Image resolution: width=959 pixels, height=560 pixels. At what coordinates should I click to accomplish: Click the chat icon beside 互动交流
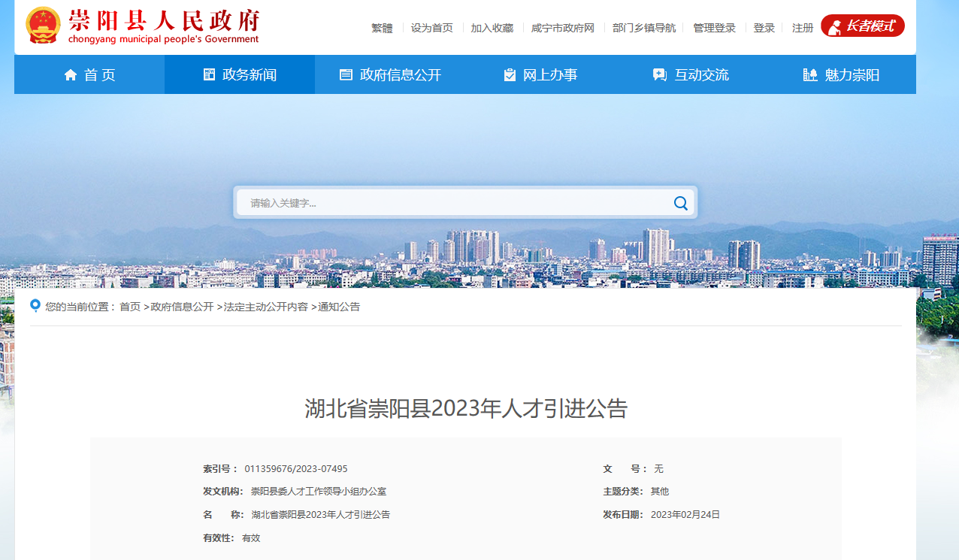(660, 74)
